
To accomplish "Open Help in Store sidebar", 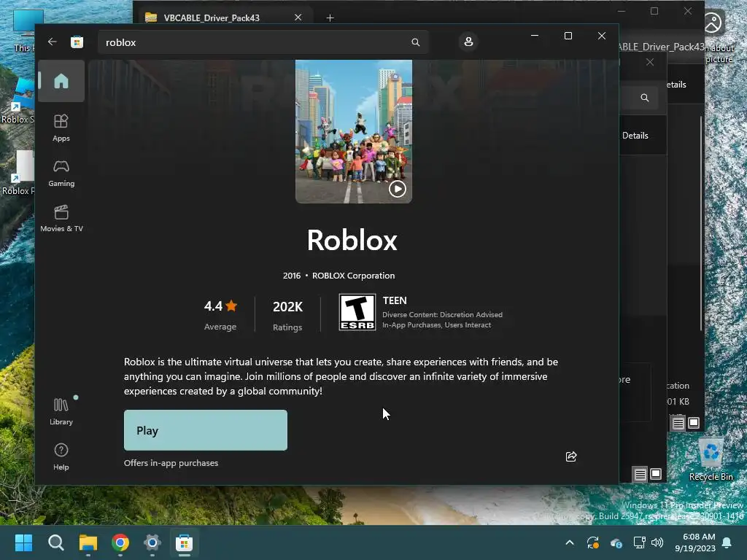I will [x=61, y=456].
